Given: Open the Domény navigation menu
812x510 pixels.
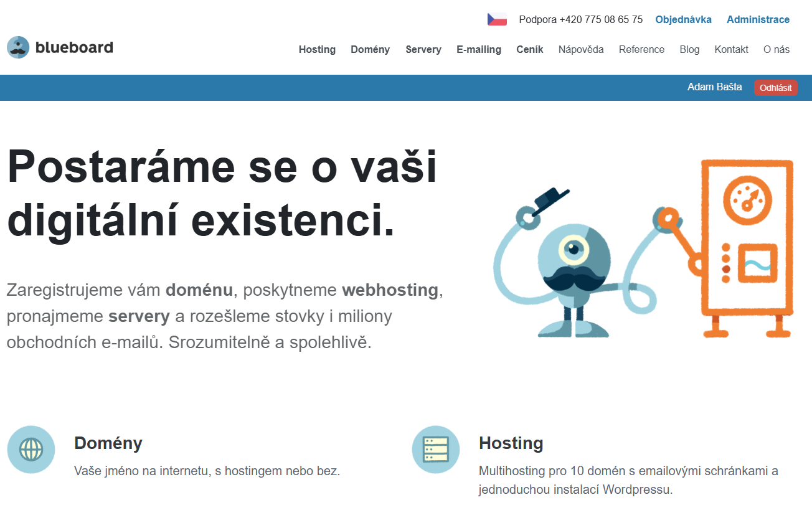Looking at the screenshot, I should [370, 50].
